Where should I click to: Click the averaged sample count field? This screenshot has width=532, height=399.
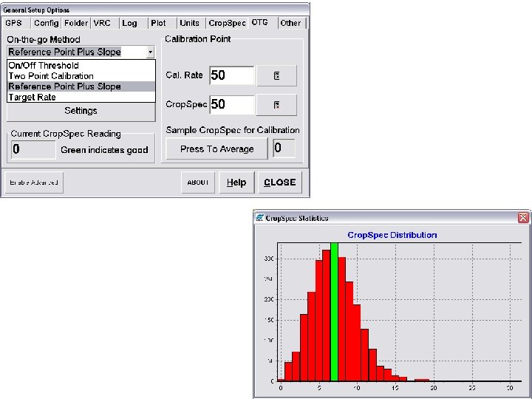284,149
